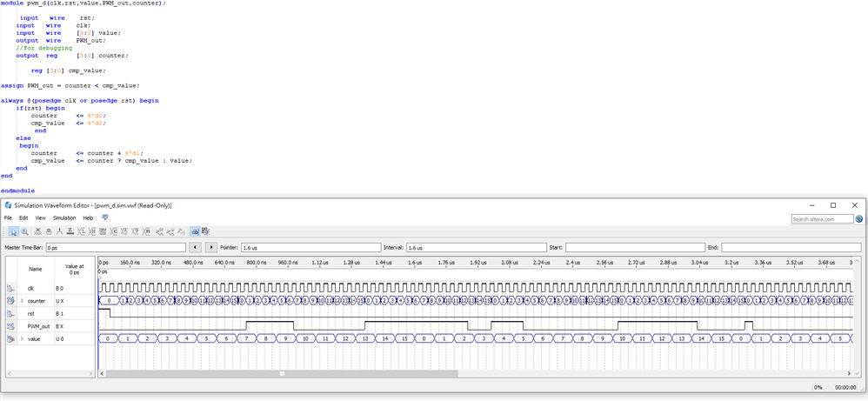Select the PWM_out signal name
This screenshot has width=868, height=401.
coord(39,326)
